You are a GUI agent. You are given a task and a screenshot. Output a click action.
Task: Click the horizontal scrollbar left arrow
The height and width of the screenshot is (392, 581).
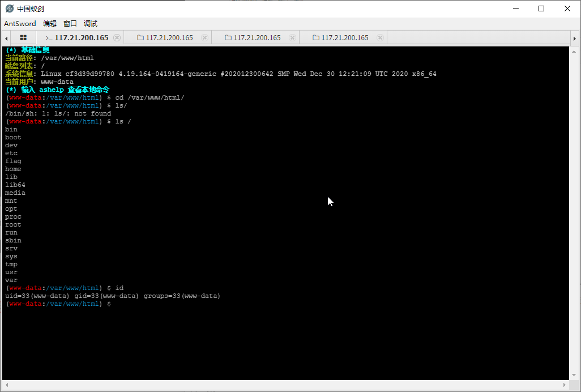(7, 385)
